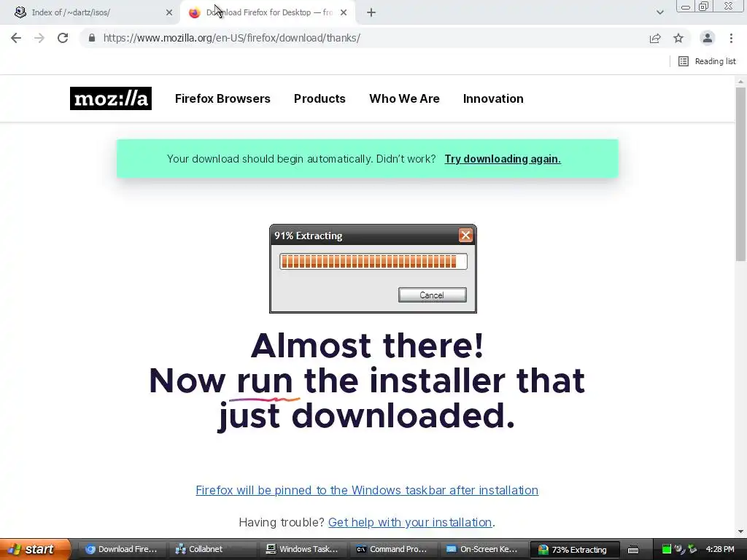
Task: Click the keyboard icon in the taskbar
Action: [633, 550]
